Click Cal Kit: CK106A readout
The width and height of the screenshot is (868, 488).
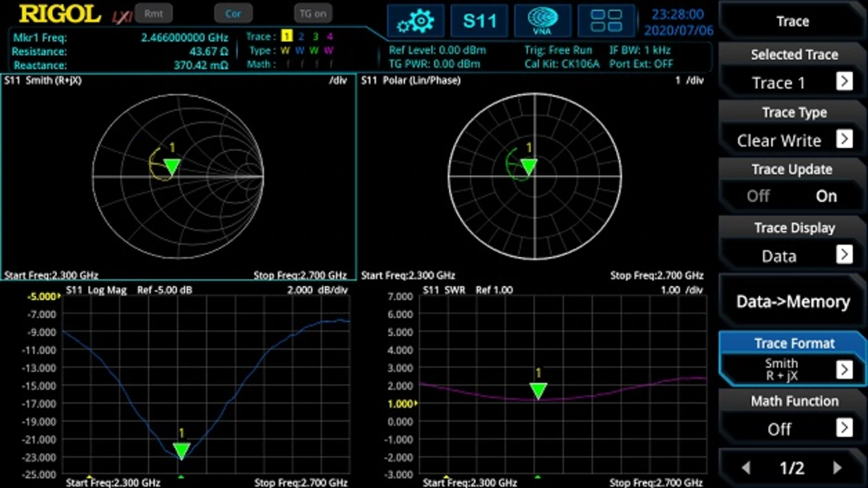click(x=562, y=64)
